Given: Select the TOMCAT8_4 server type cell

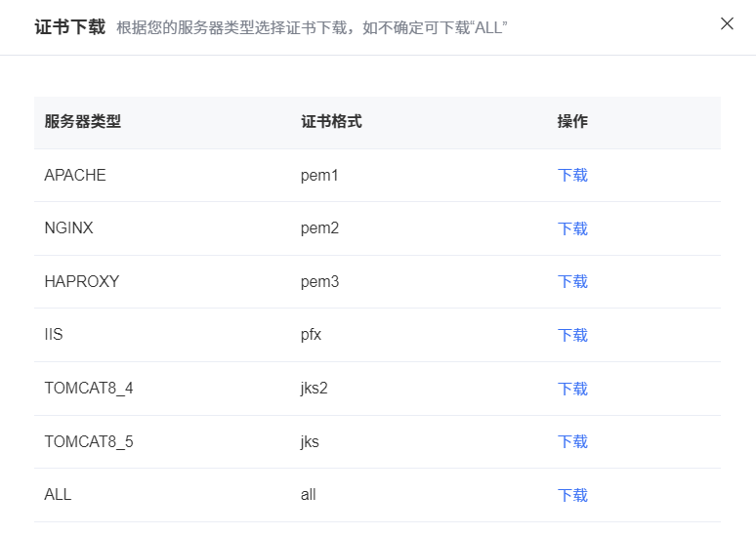Looking at the screenshot, I should click(x=89, y=389).
